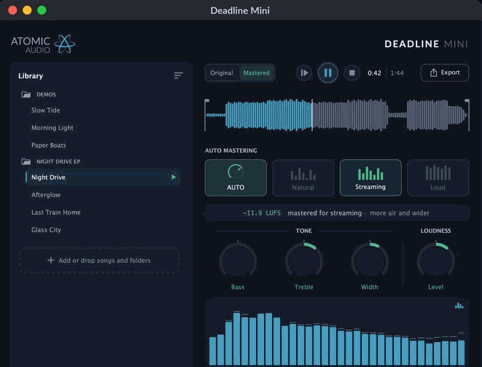Viewport: 482px width, 367px height.
Task: Click the play arrow on Night Drive row
Action: click(x=173, y=177)
